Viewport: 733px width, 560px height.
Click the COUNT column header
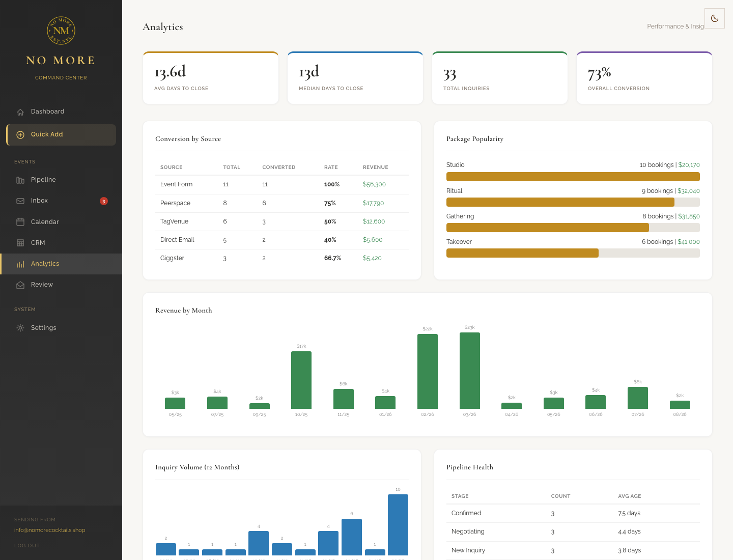560,496
